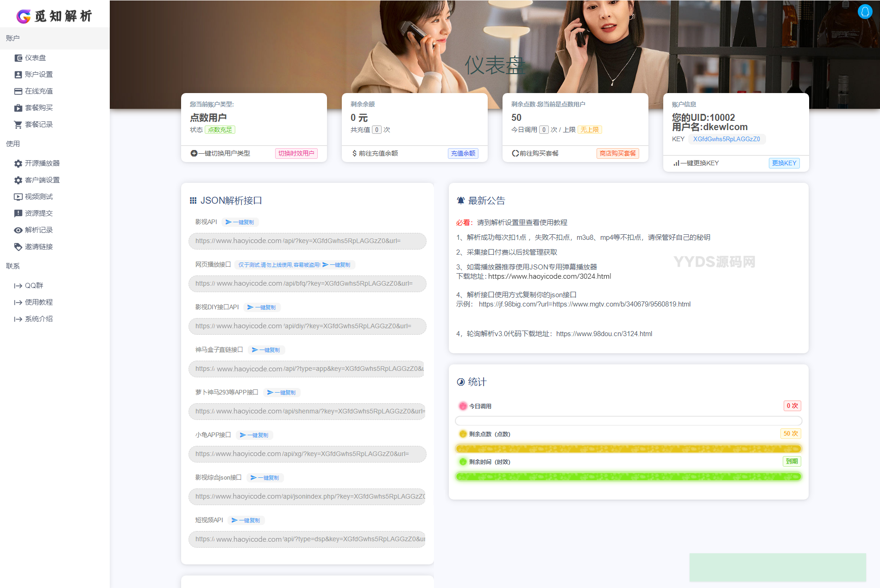Click the dollar icon beside 前往充值余额
This screenshot has height=588, width=880.
354,153
